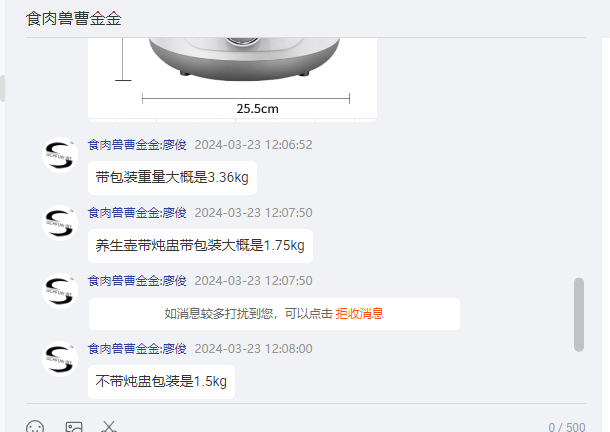Click the chat title 食肉兽曹金金
The image size is (610, 432).
[74, 19]
